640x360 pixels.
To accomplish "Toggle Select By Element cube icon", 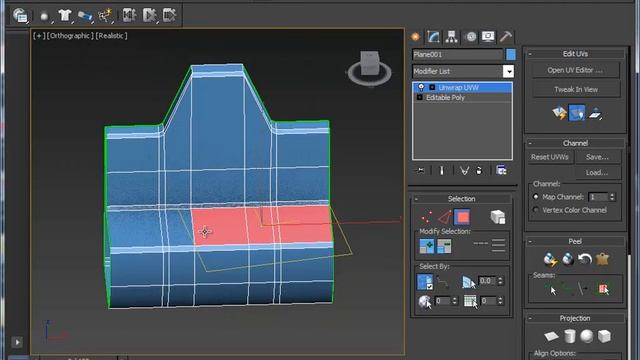I will pos(498,217).
